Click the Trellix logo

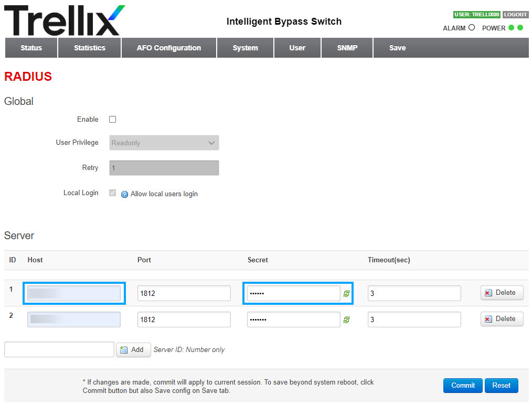pyautogui.click(x=65, y=20)
